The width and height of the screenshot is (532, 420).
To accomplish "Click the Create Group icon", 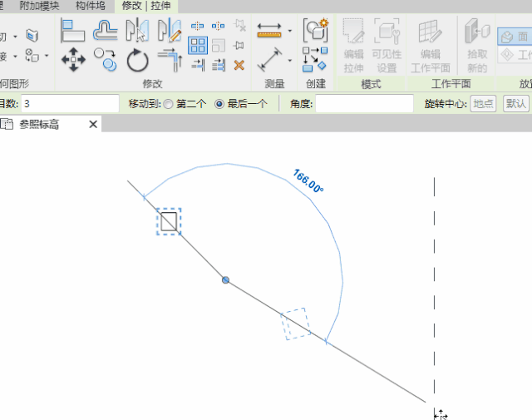I will tap(316, 30).
